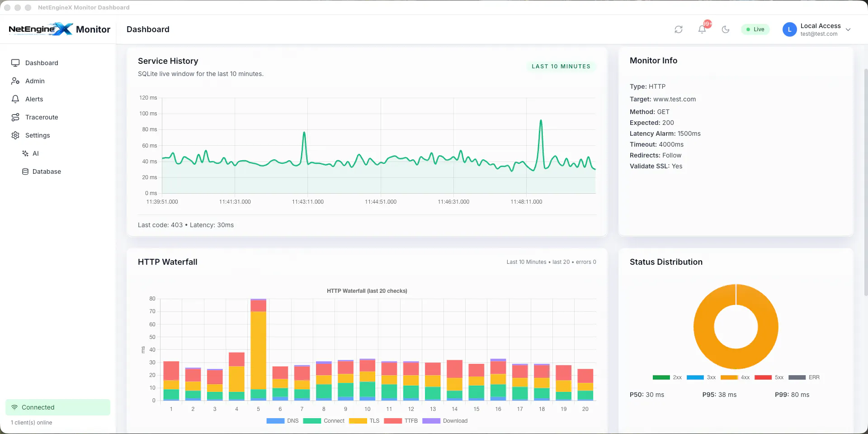Open the user avatar L

[x=790, y=29]
